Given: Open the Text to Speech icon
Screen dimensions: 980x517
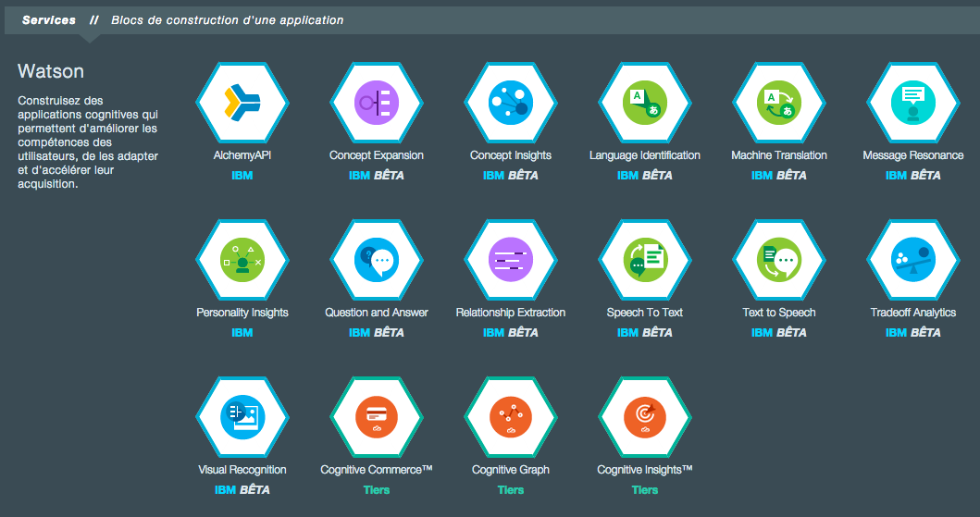Looking at the screenshot, I should coord(779,260).
